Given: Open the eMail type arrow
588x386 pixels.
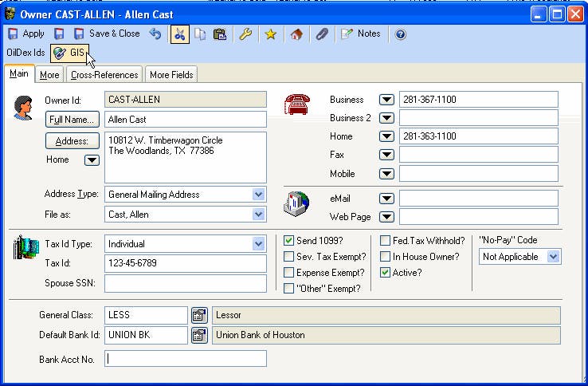Looking at the screenshot, I should [386, 199].
